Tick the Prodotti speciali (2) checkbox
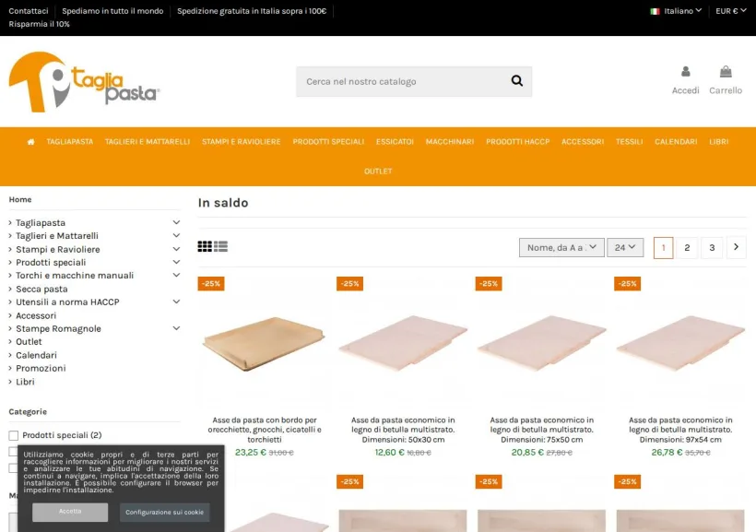The width and height of the screenshot is (756, 532). pyautogui.click(x=14, y=435)
